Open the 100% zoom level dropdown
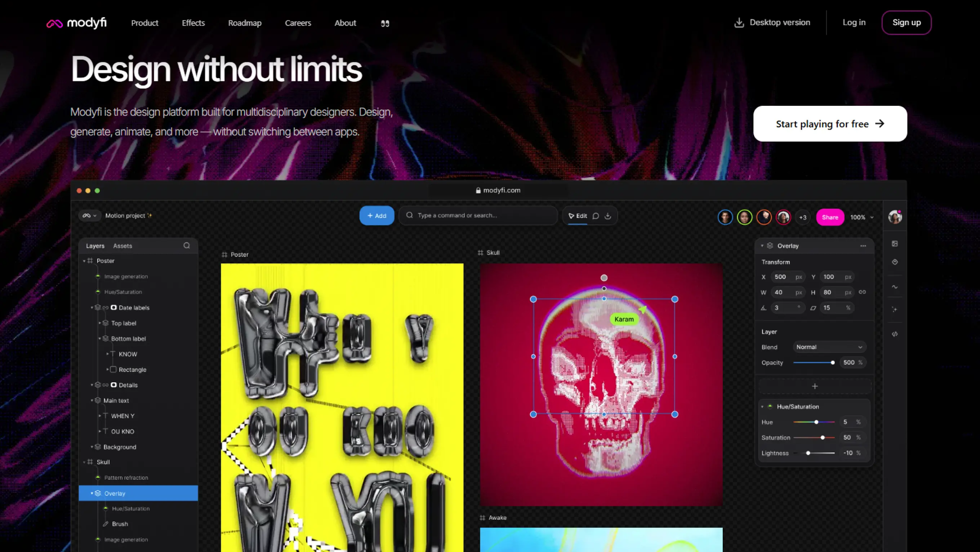Viewport: 980px width, 552px height. [x=862, y=217]
